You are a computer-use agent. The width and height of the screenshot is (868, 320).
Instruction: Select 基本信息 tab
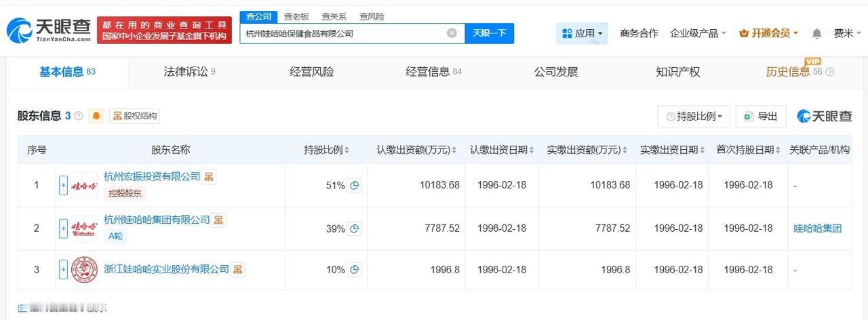pos(67,72)
